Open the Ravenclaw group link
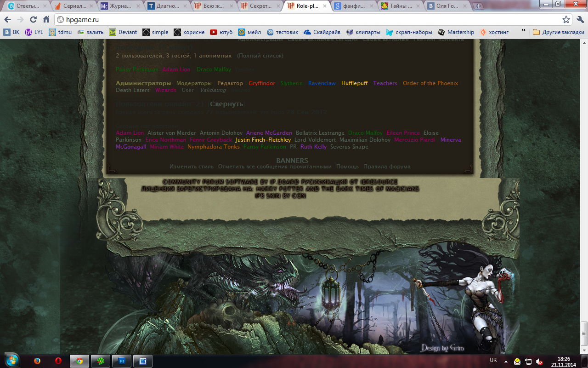The image size is (588, 368). coord(322,83)
